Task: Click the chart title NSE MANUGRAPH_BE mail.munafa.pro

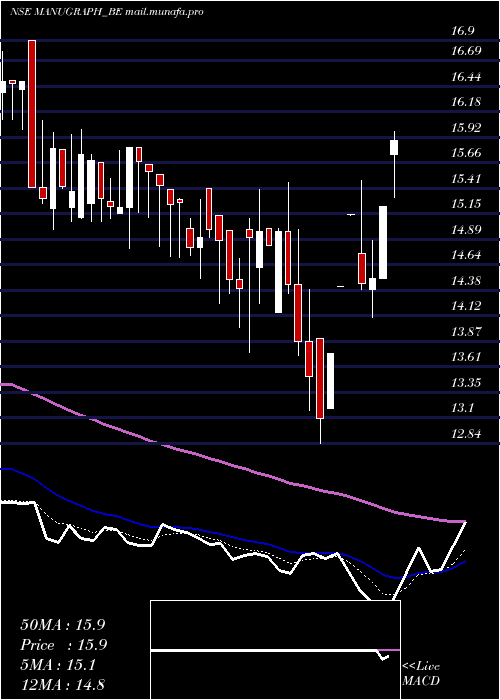Action: pyautogui.click(x=106, y=12)
